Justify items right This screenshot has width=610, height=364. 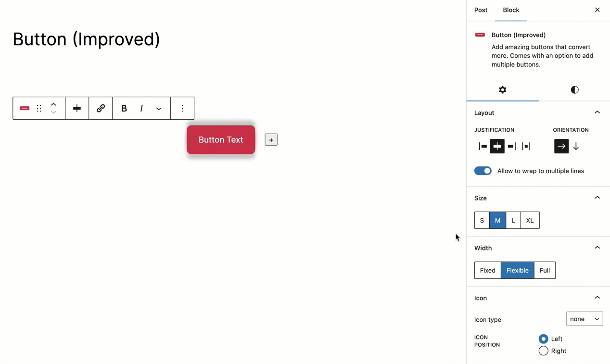click(x=511, y=146)
